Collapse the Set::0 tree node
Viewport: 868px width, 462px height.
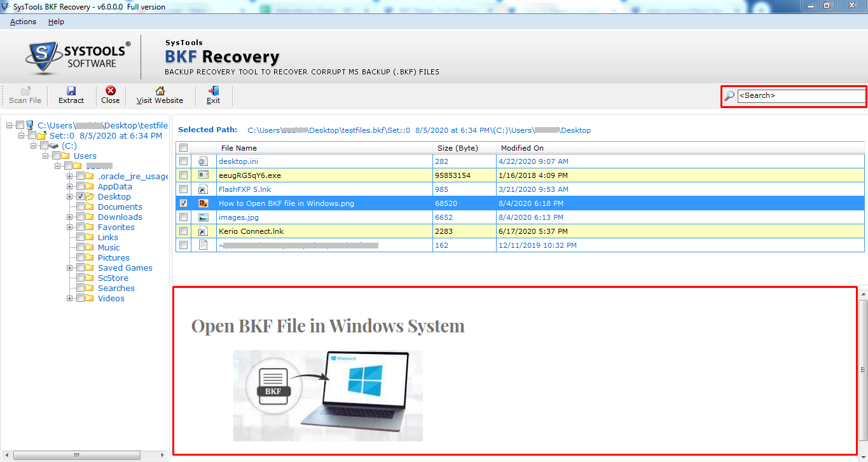point(22,135)
